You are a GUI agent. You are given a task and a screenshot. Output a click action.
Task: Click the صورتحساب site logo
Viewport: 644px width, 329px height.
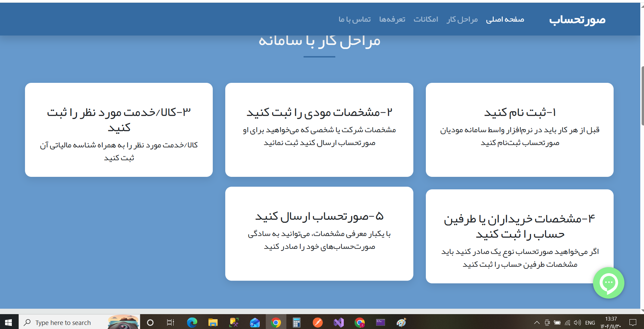[x=577, y=20]
